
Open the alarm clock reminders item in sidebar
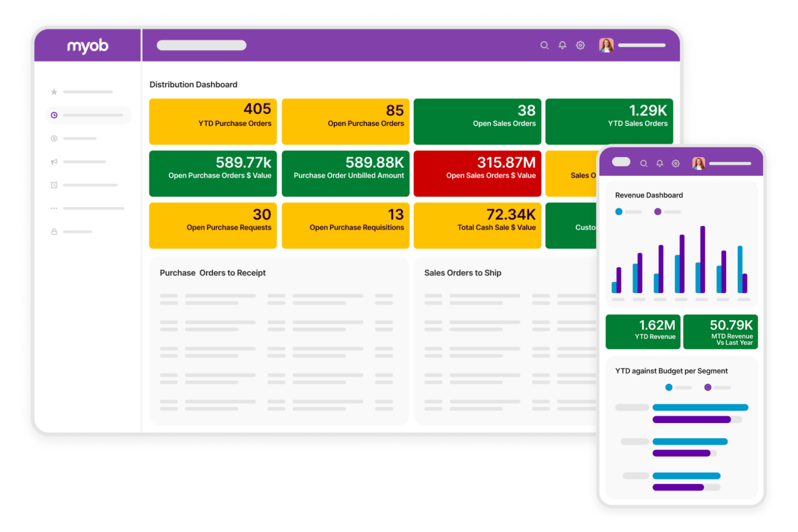point(54,185)
